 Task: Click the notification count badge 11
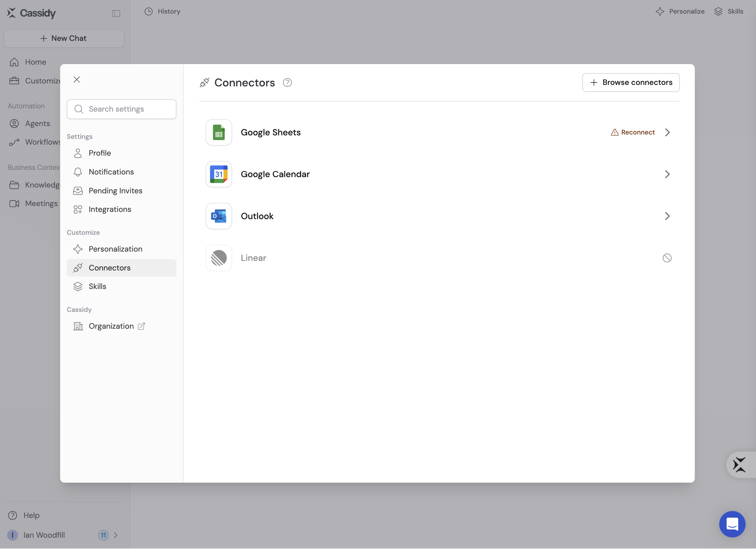[103, 535]
